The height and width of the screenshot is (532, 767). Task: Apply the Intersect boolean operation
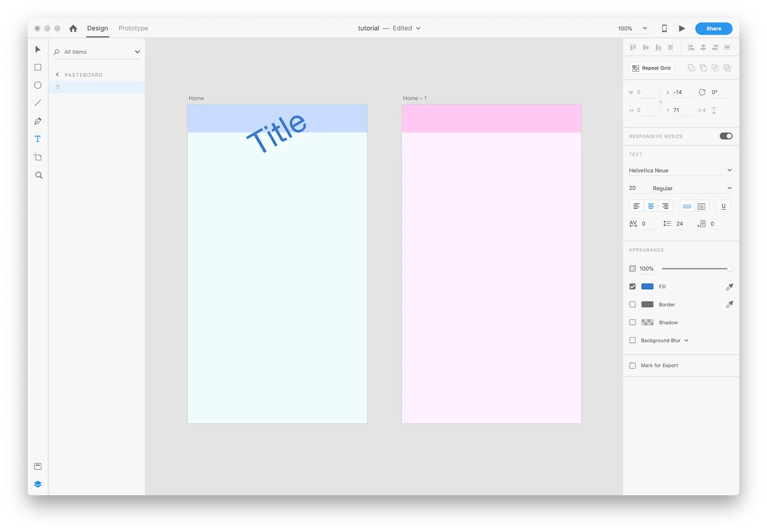coord(715,68)
